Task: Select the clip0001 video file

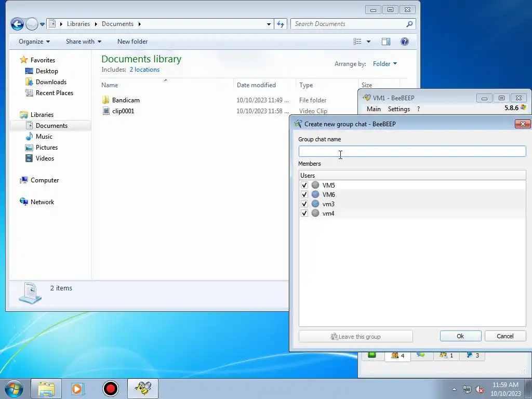Action: 123,111
